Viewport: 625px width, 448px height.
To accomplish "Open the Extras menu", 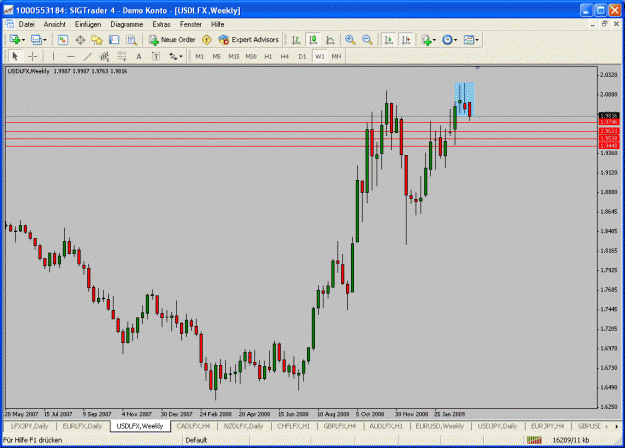I will (161, 24).
